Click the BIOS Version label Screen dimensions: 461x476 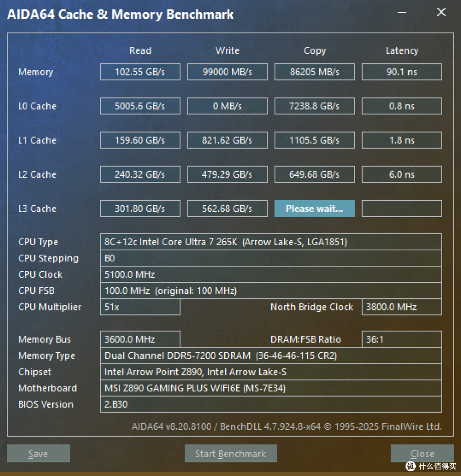[x=46, y=404]
